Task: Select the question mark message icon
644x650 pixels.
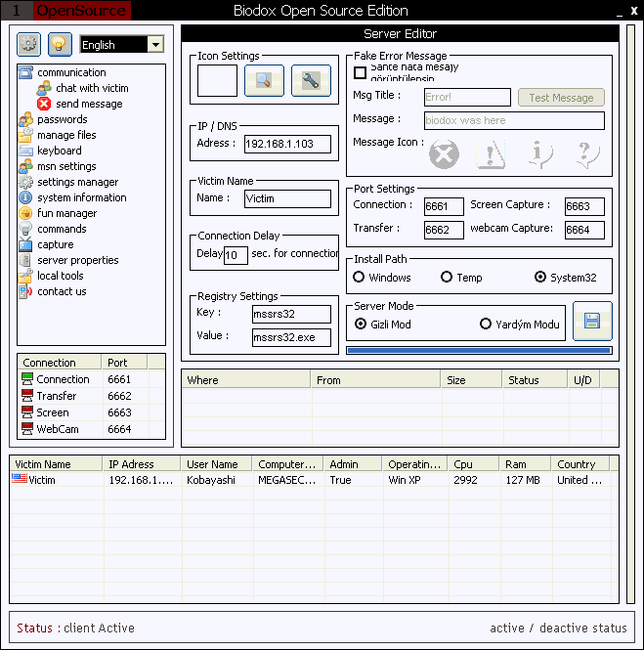Action: [584, 154]
